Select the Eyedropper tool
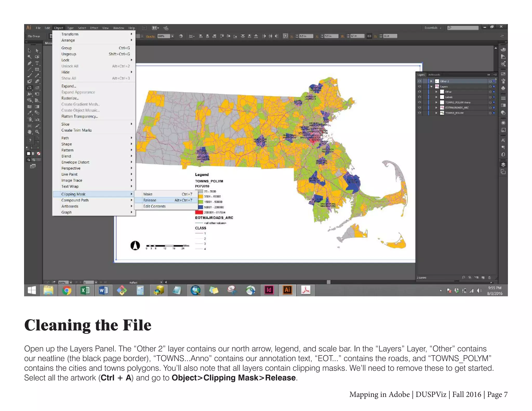532x411 pixels. 30,113
